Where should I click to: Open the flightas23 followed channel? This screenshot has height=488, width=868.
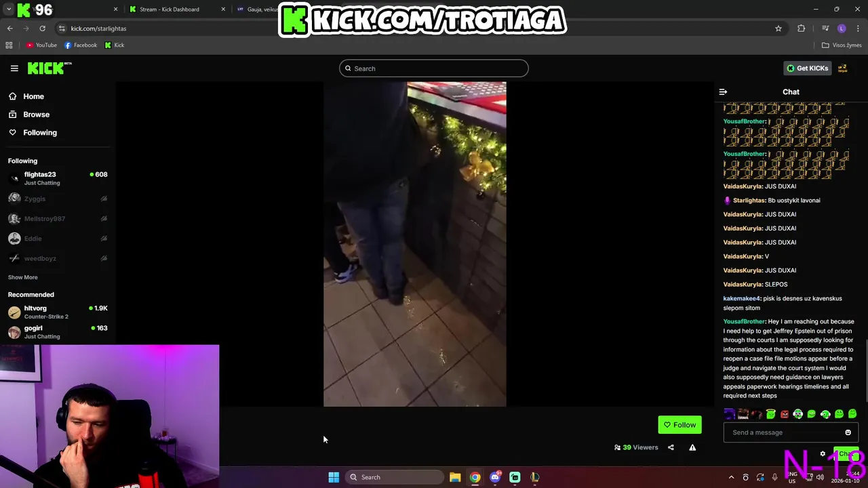pyautogui.click(x=58, y=178)
